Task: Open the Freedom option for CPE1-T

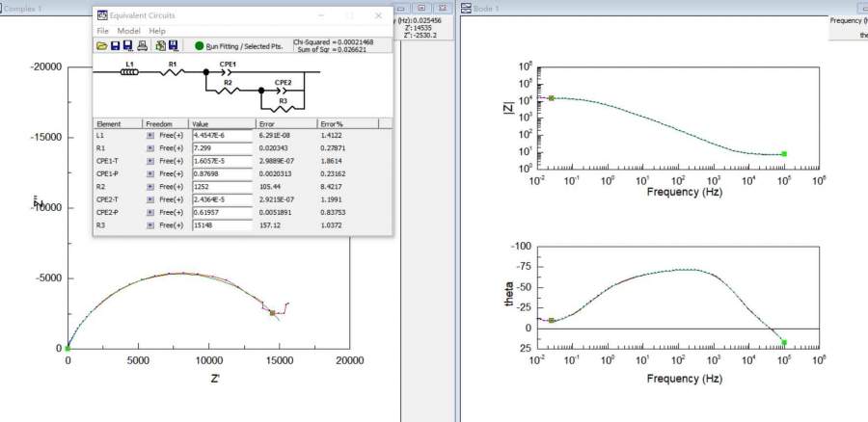Action: [150, 161]
